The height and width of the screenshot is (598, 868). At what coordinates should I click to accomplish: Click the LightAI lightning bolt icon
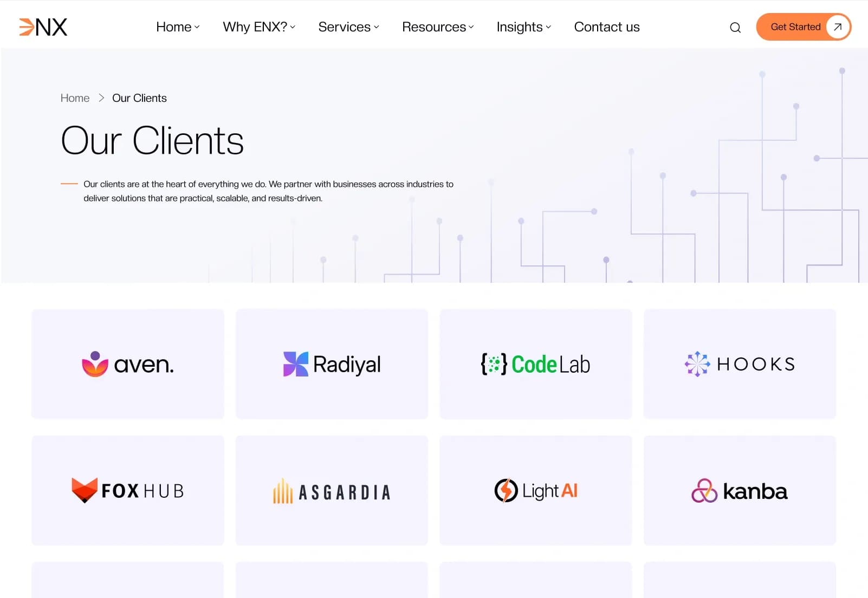tap(506, 491)
